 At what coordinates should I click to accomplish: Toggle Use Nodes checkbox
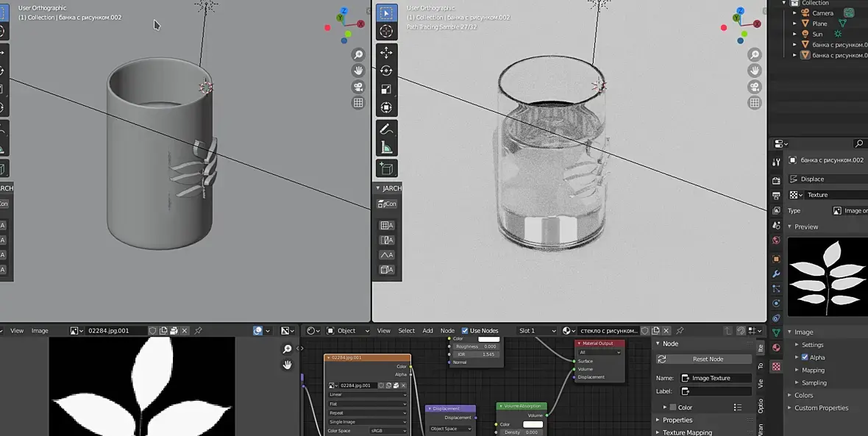[x=464, y=331]
